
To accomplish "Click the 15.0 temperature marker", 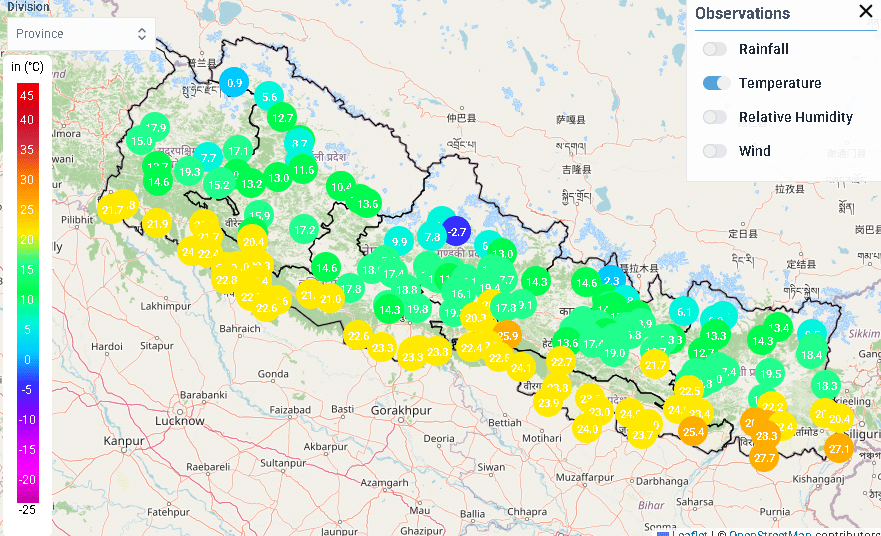I will 142,141.
